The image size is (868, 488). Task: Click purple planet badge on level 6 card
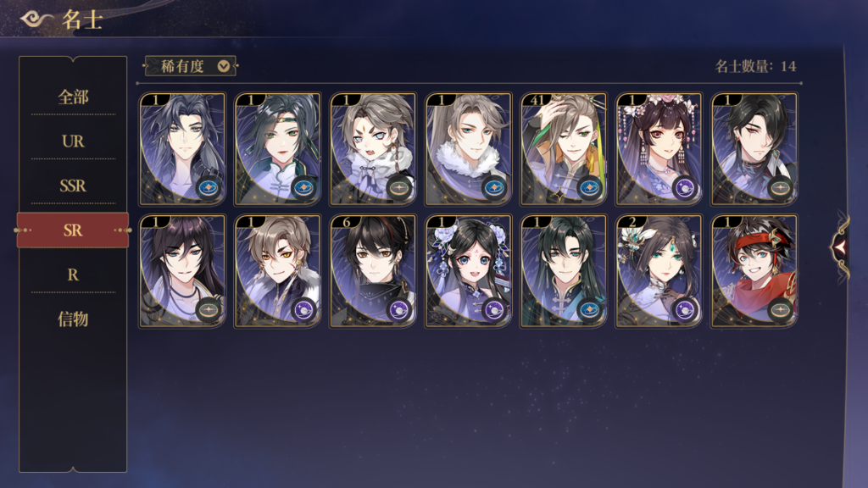pos(399,310)
